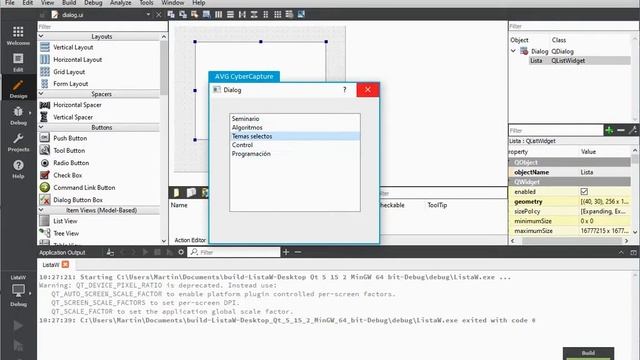Collapse the Buttons category
640x360 pixels.
pos(41,127)
